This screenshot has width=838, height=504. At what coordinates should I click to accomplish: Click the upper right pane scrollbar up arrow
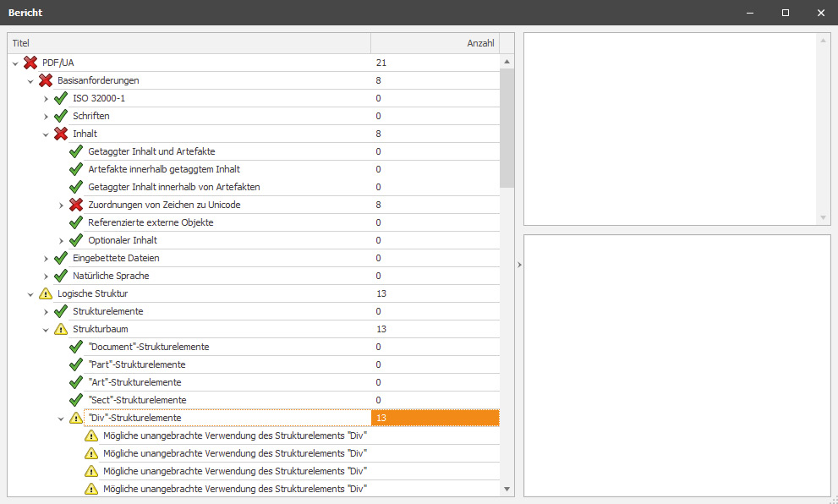(x=823, y=41)
